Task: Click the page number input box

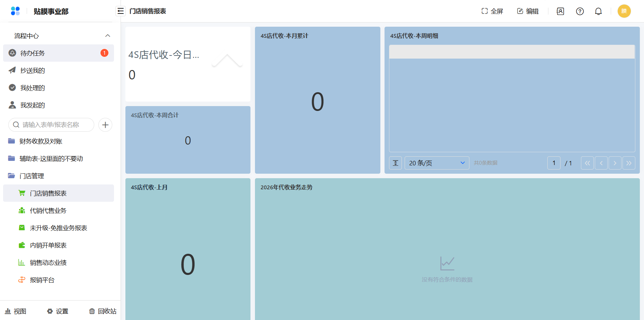Action: (554, 163)
